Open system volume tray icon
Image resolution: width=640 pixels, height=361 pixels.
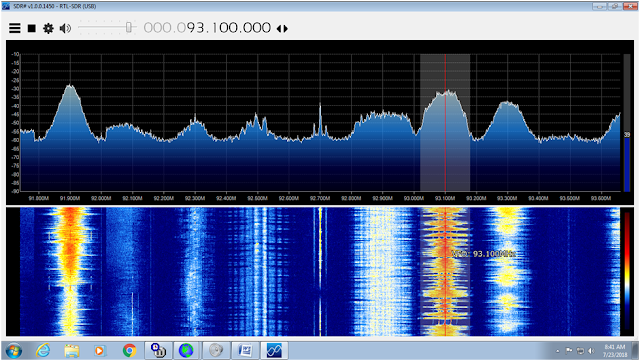click(591, 351)
